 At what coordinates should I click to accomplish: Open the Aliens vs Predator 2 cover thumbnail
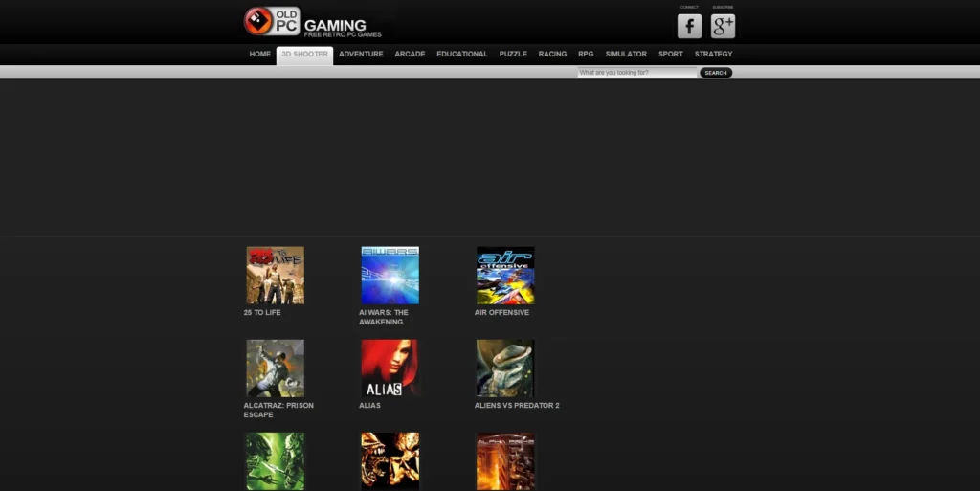[x=505, y=368]
